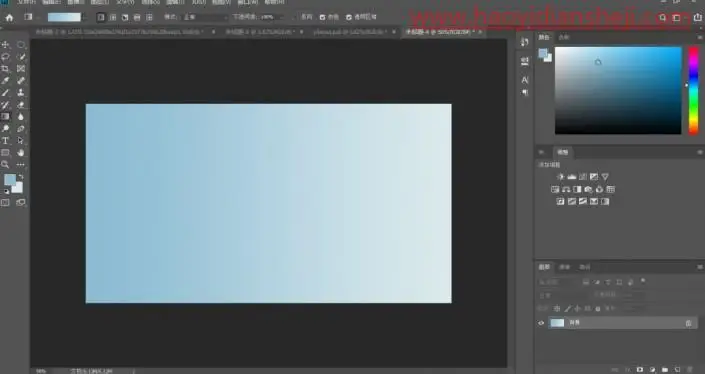Switch to the ylmwe.psd document tab

(x=350, y=32)
